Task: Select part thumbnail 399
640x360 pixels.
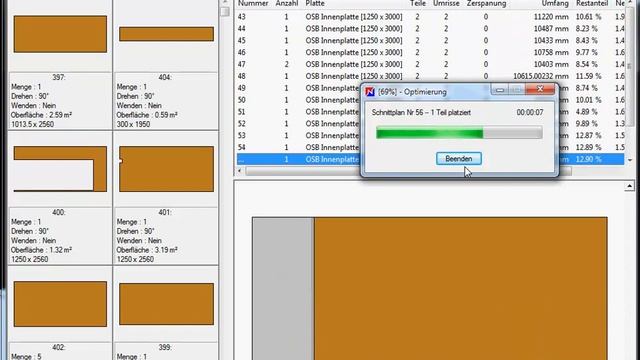Action: click(x=166, y=304)
